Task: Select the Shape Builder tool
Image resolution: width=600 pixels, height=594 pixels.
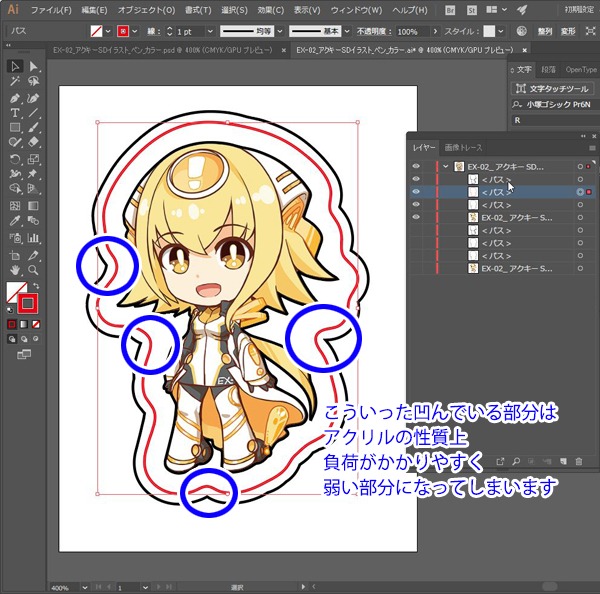Action: (15, 188)
